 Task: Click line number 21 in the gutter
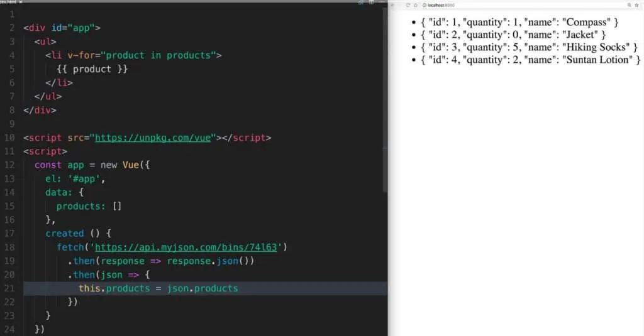coord(9,288)
